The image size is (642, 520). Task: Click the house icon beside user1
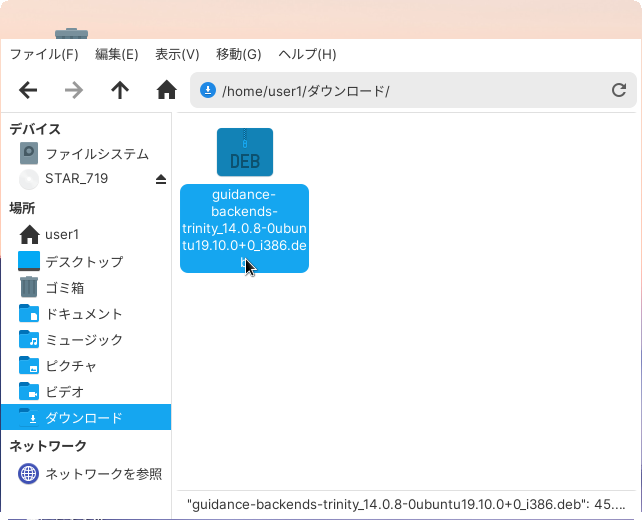[x=29, y=235]
